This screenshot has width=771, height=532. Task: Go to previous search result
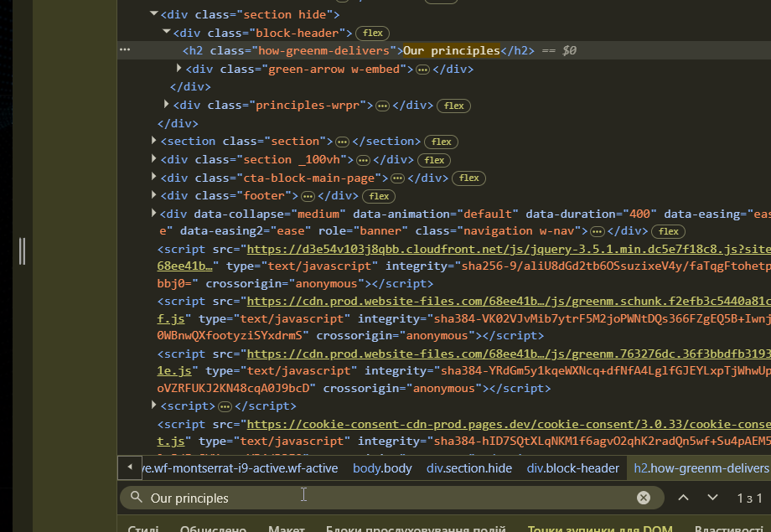[683, 498]
